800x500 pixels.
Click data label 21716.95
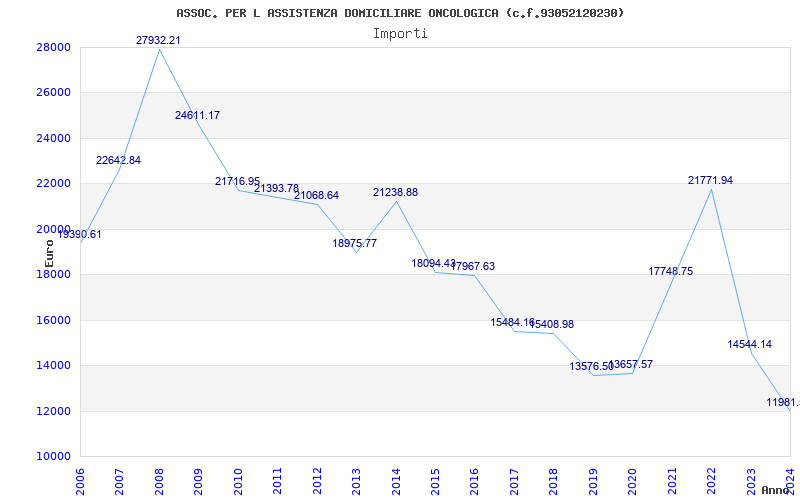pos(237,181)
